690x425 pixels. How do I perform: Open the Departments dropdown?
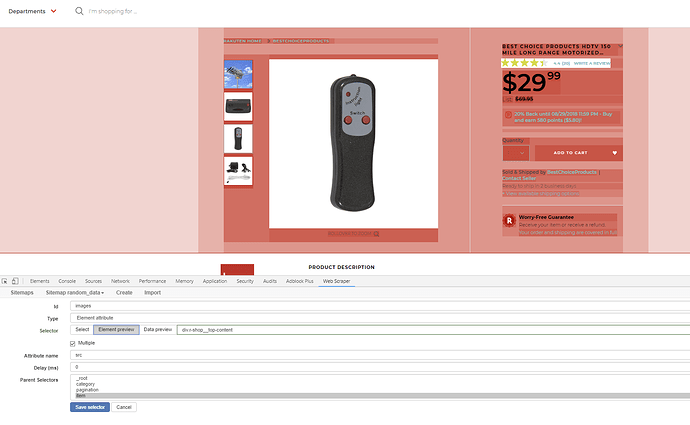coord(31,11)
